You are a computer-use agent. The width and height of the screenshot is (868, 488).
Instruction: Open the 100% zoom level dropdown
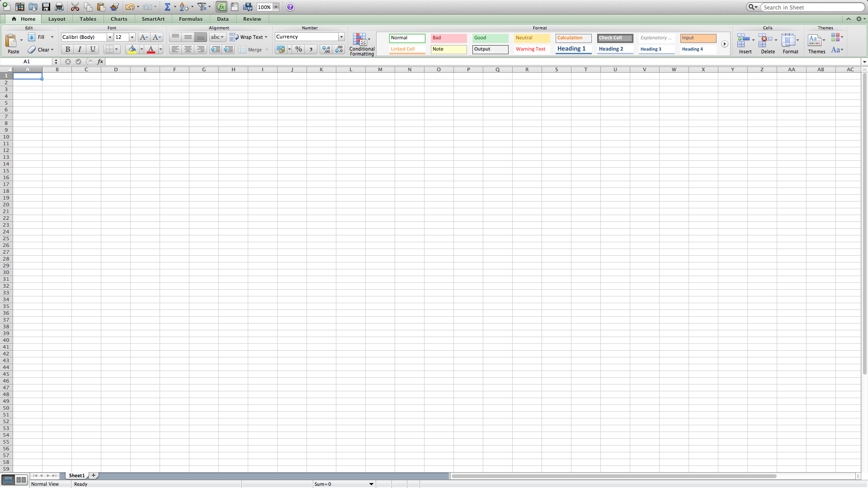276,7
